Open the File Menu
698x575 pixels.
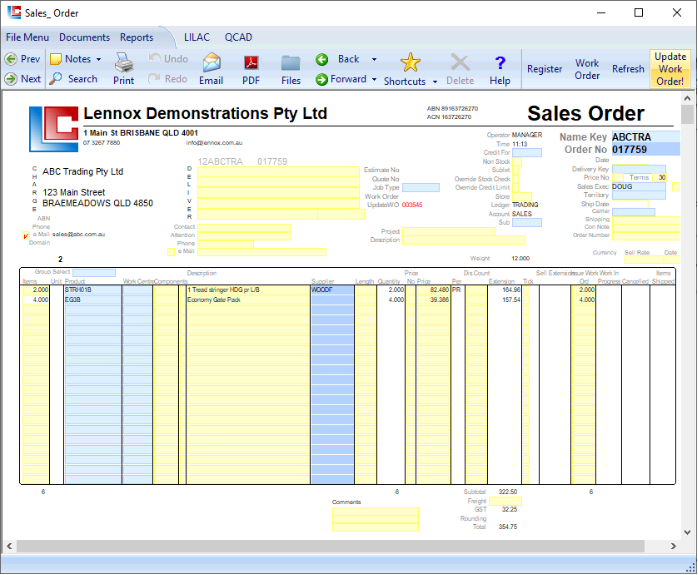click(x=27, y=37)
